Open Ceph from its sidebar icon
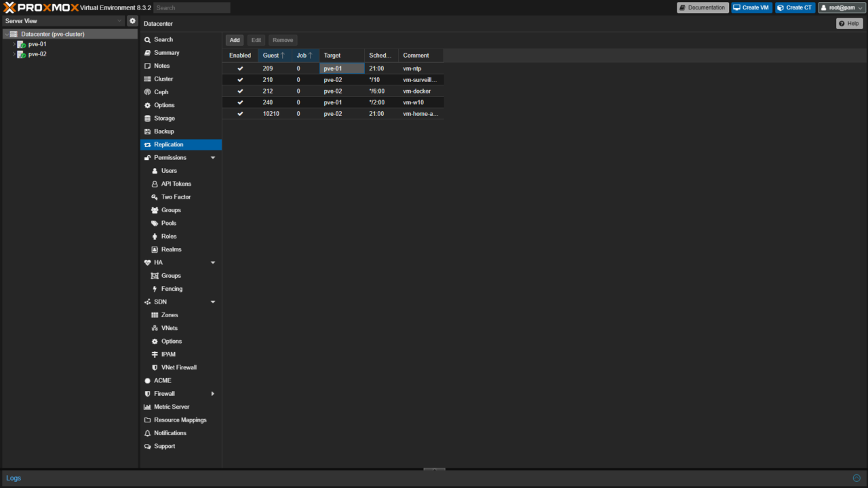Screen dimensions: 868x488 (148, 92)
